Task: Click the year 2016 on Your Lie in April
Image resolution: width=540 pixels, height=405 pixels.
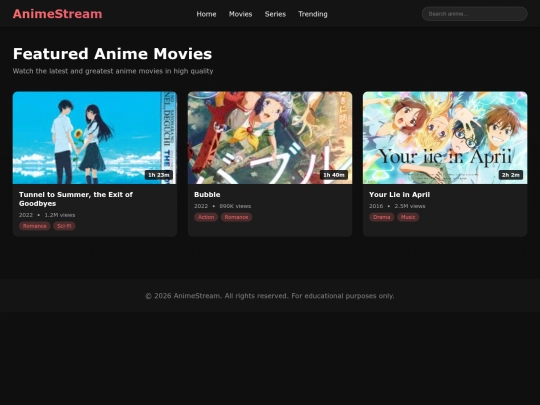Action: point(376,206)
